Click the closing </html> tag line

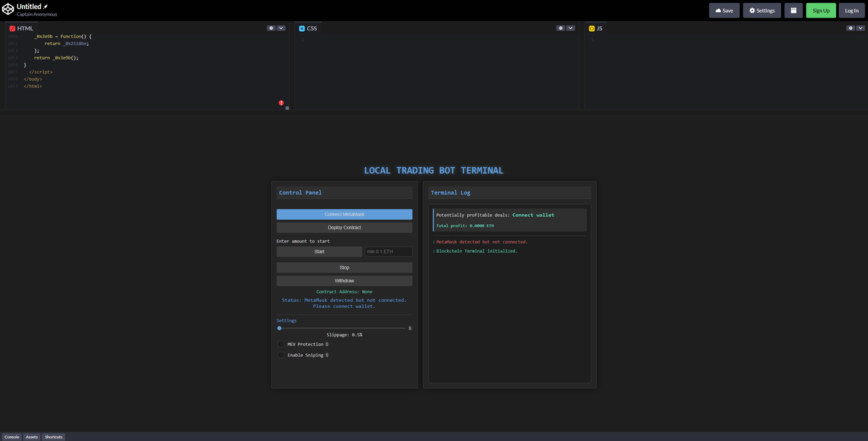[x=33, y=86]
